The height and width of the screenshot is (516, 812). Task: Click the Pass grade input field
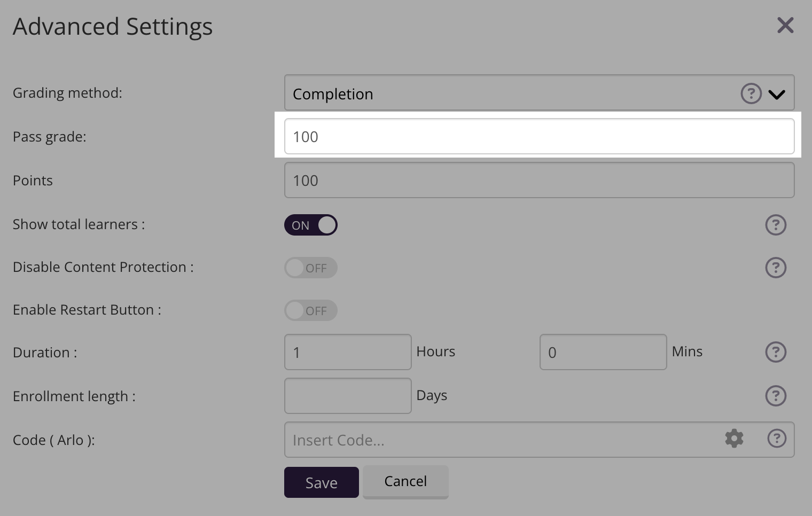[539, 136]
